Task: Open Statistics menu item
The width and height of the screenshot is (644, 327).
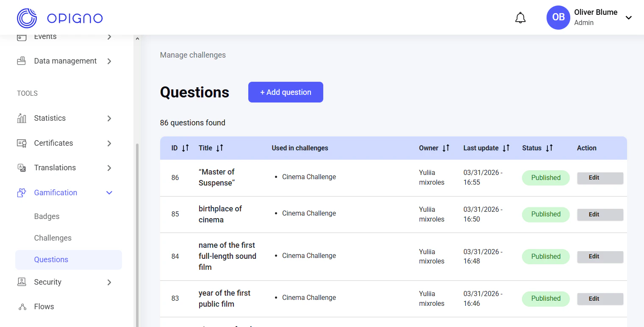Action: (50, 118)
